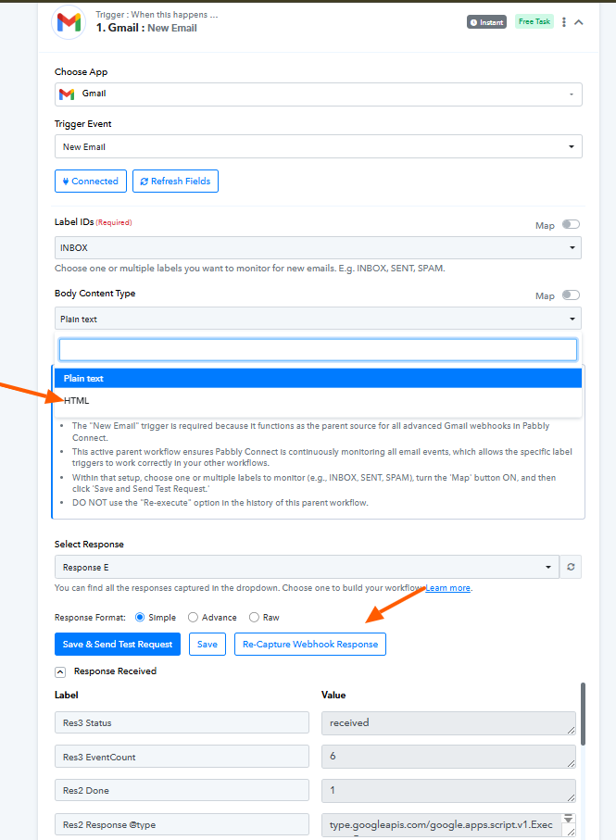Choose the Simple response format
Image resolution: width=616 pixels, height=840 pixels.
click(x=141, y=617)
